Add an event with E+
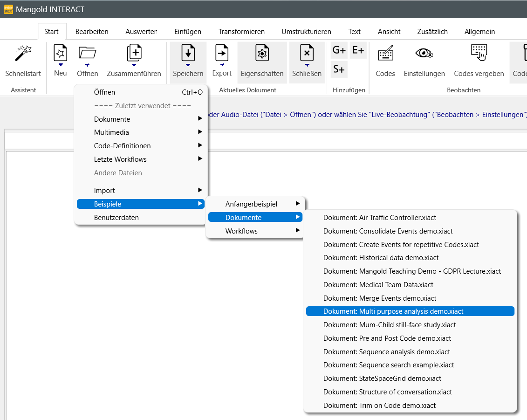This screenshot has width=527, height=420. [358, 50]
